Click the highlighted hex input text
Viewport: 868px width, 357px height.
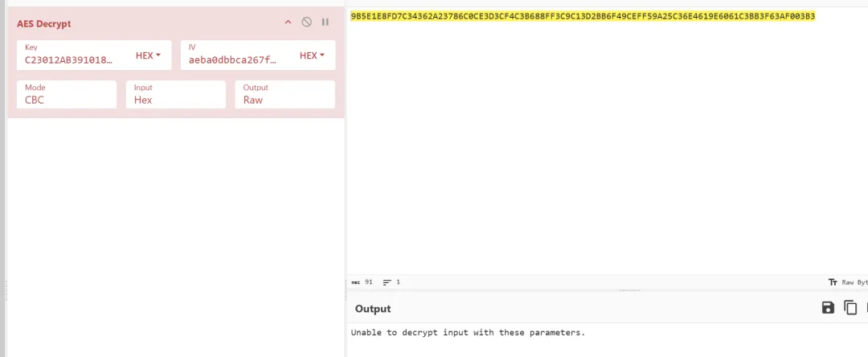(583, 17)
